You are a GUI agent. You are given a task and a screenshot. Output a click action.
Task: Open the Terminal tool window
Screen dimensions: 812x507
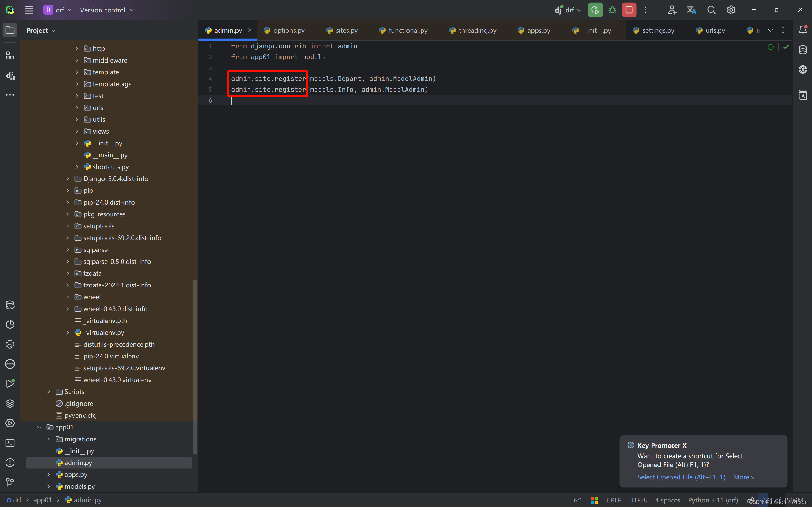10,443
